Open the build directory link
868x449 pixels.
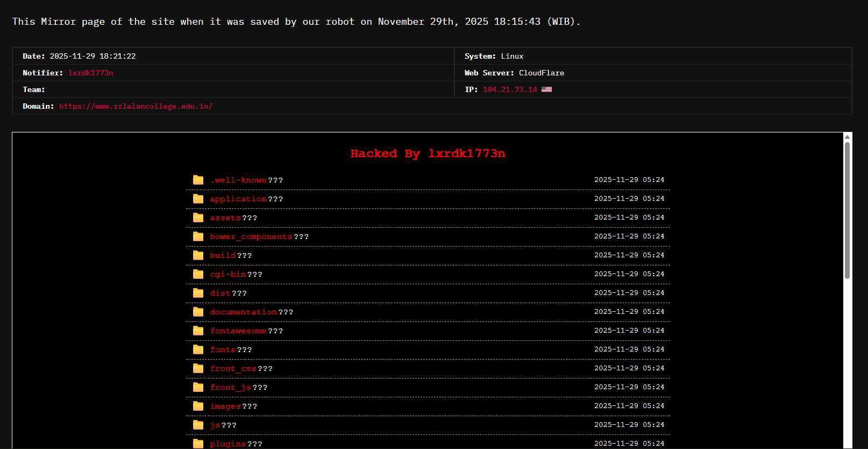[223, 255]
